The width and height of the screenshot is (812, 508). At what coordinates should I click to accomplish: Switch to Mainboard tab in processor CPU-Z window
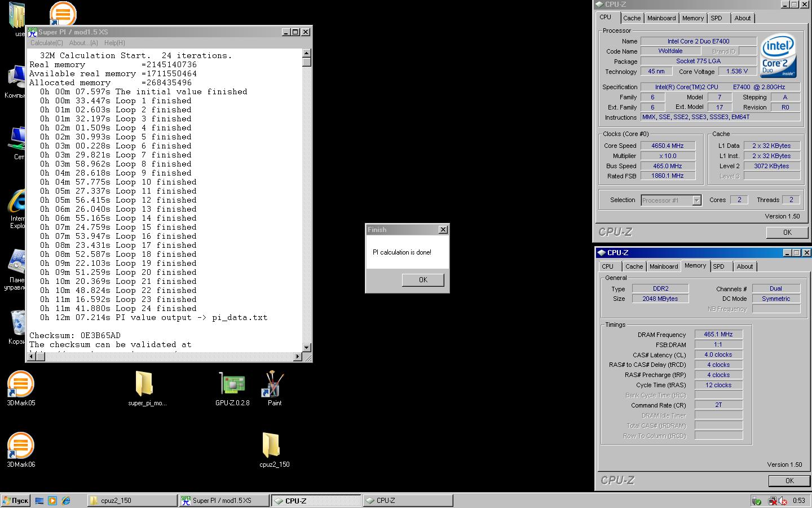pos(661,18)
